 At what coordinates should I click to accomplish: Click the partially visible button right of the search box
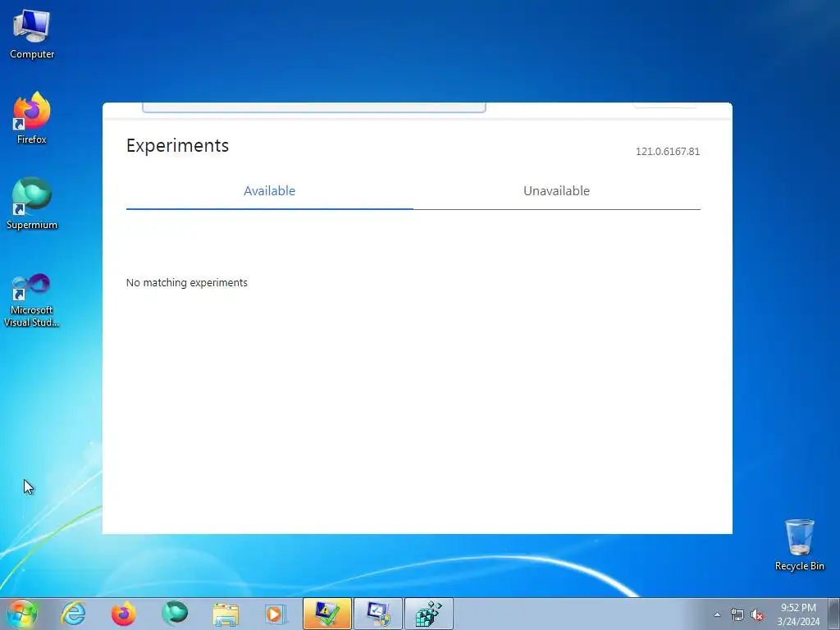click(x=664, y=105)
